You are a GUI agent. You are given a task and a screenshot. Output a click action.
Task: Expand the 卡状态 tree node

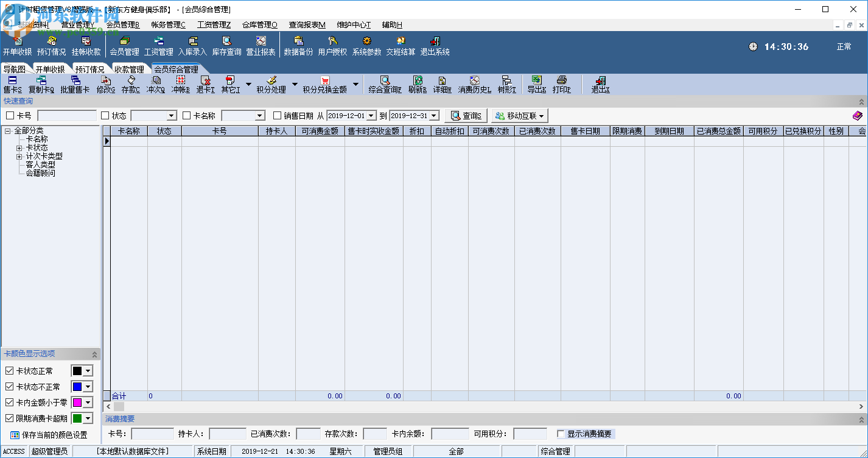pos(19,148)
